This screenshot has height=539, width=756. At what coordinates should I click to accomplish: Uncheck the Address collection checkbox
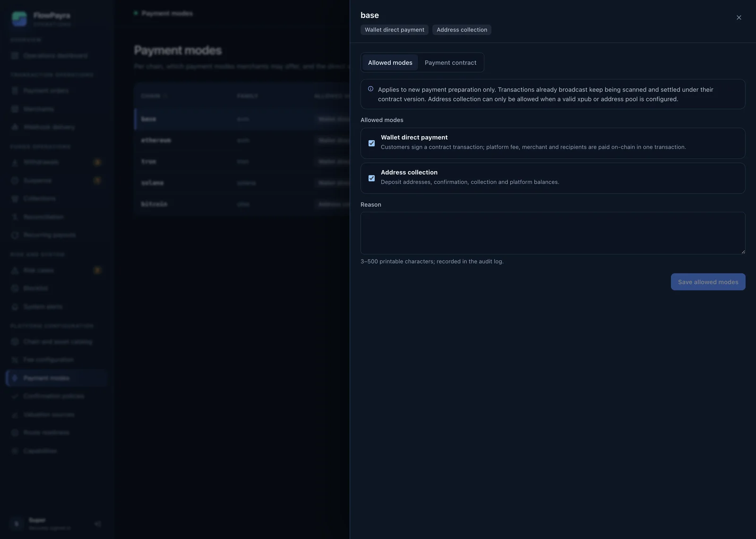[371, 178]
